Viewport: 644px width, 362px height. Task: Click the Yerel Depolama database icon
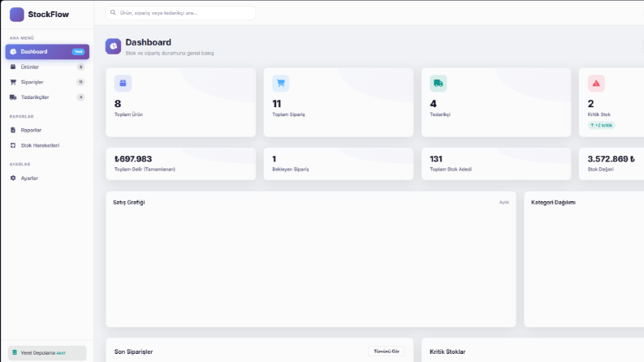[15, 352]
